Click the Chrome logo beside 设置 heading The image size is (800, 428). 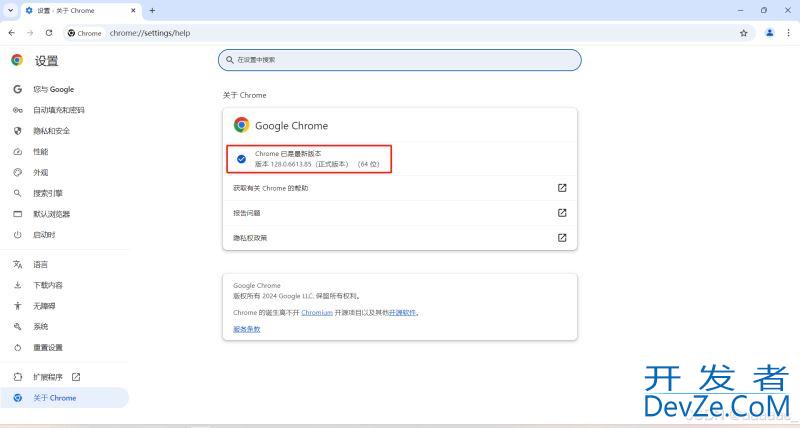pyautogui.click(x=17, y=60)
